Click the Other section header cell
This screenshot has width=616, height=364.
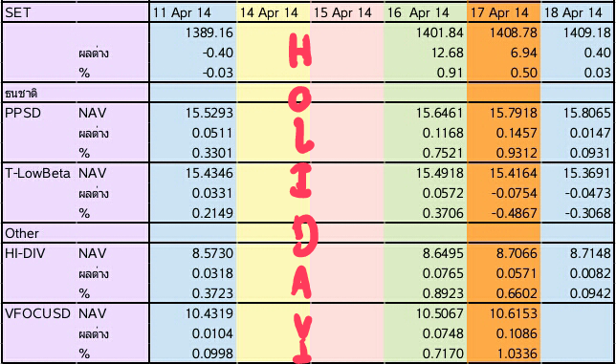pyautogui.click(x=76, y=233)
